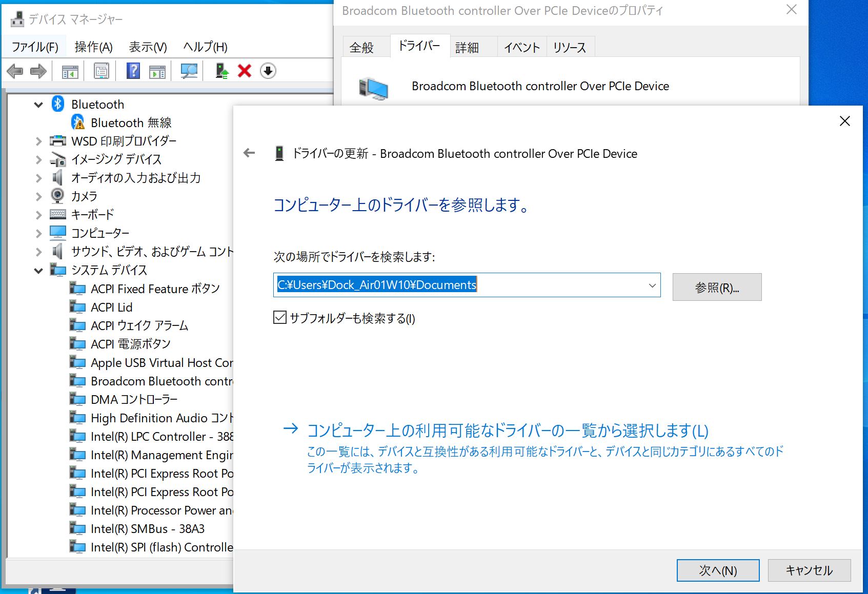Expand the キーボード node
Screen dimensions: 868x594
coord(38,215)
